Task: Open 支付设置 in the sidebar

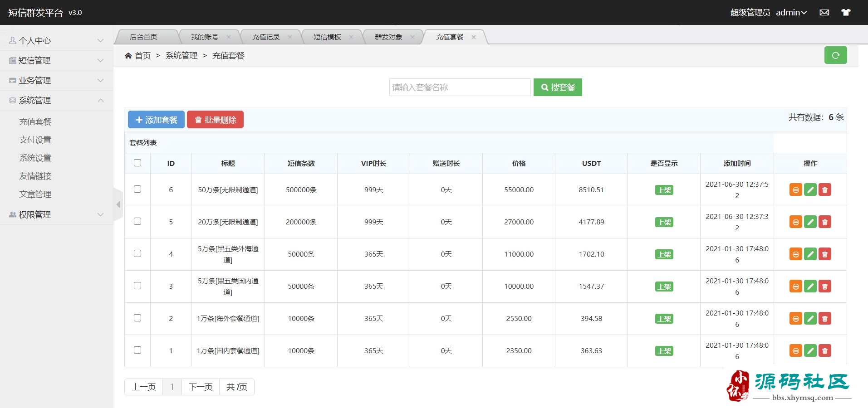Action: click(35, 140)
